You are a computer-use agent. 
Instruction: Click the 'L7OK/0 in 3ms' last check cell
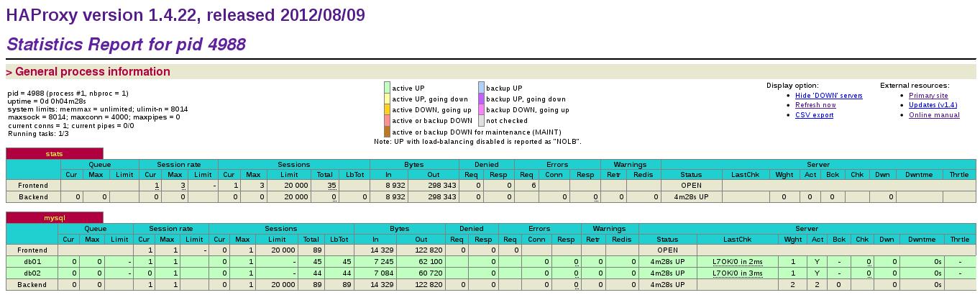point(737,273)
